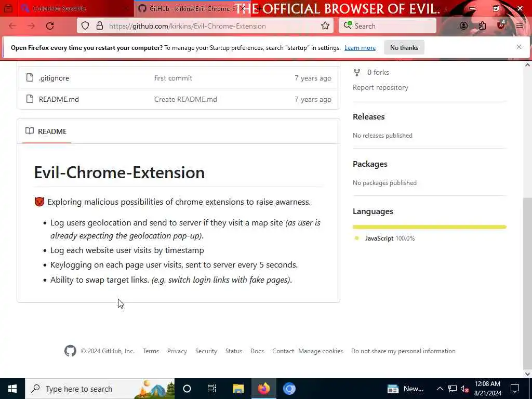532x399 pixels.
Task: Click the JavaScript 100.0% language link
Action: point(390,238)
